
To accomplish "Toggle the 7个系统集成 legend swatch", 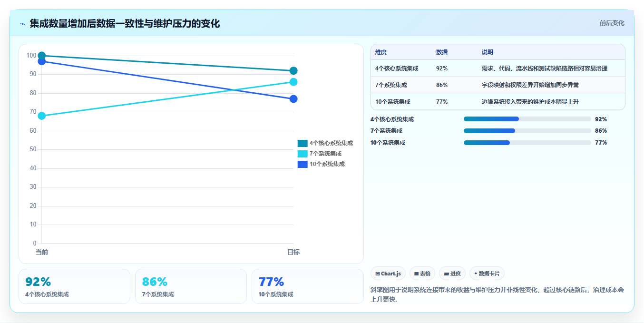I will pos(302,154).
